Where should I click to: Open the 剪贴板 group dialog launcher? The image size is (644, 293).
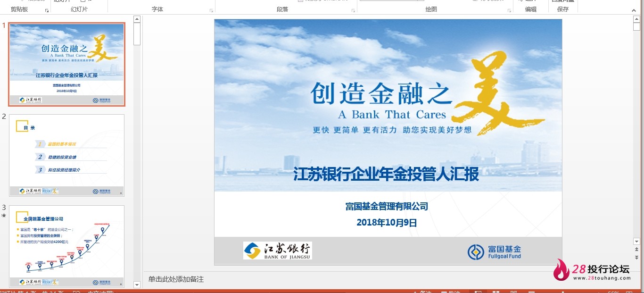click(47, 10)
